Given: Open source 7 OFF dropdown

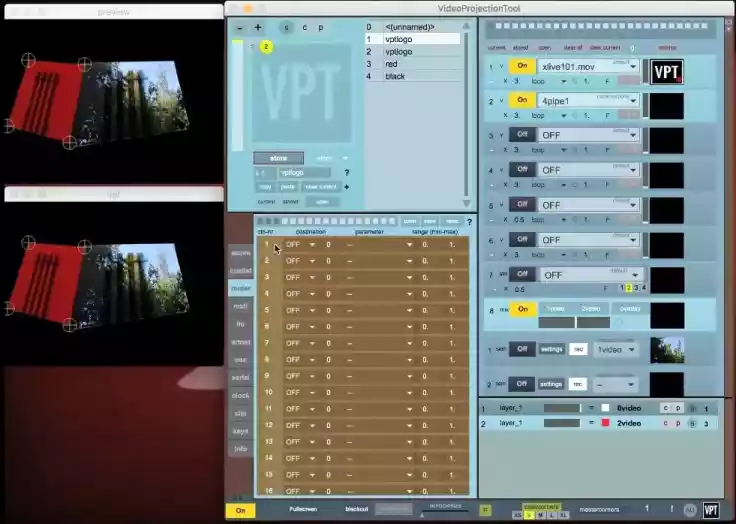Looking at the screenshot, I should (x=591, y=275).
